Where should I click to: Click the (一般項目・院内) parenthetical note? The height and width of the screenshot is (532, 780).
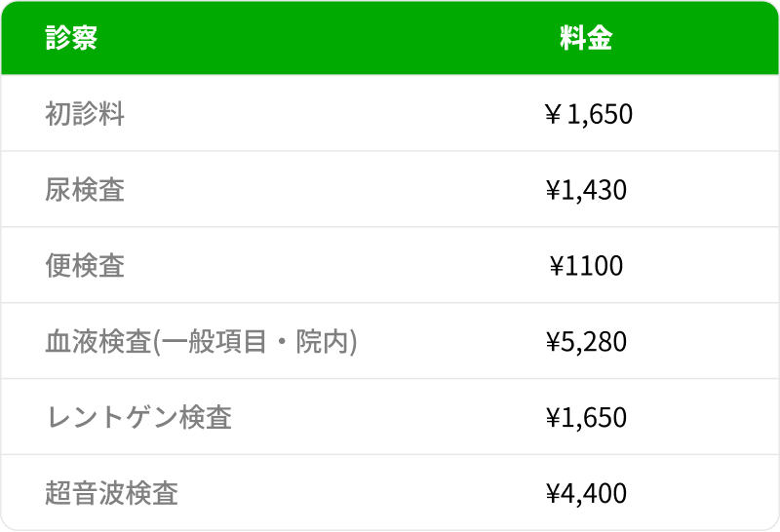coord(255,342)
